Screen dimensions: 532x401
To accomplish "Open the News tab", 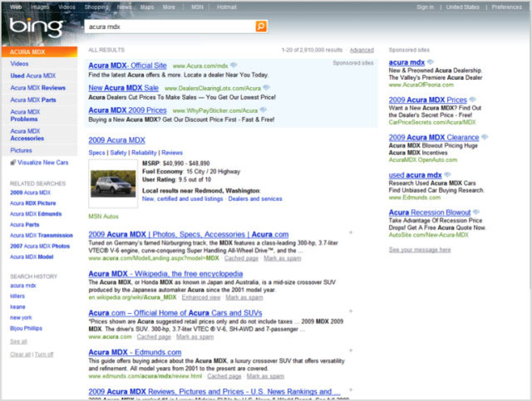I will click(124, 7).
